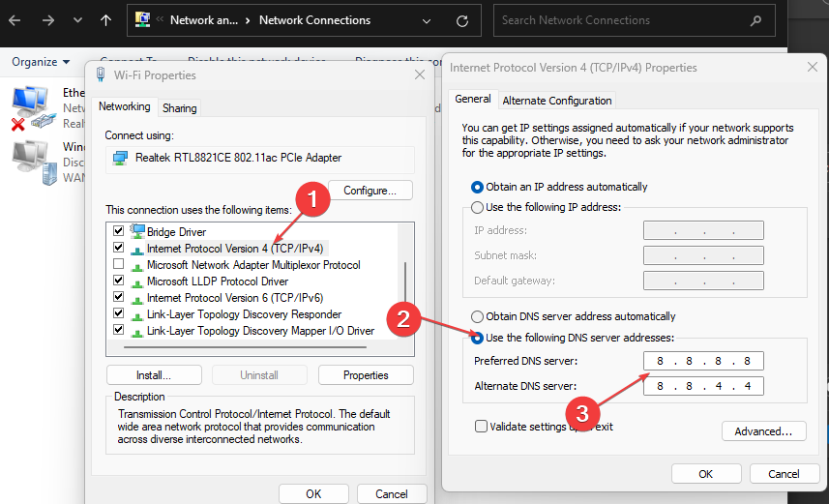Click the Preferred DNS server field
The height and width of the screenshot is (504, 829).
[x=703, y=361]
